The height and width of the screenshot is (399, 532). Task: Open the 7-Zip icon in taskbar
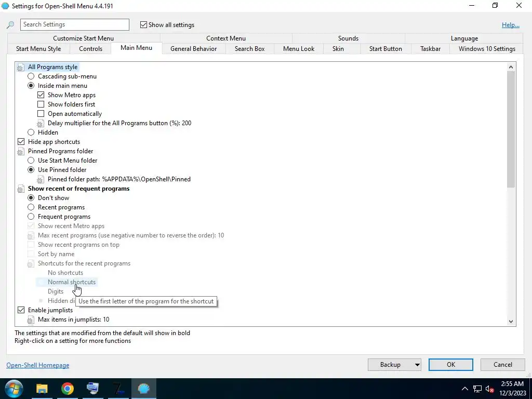118,389
